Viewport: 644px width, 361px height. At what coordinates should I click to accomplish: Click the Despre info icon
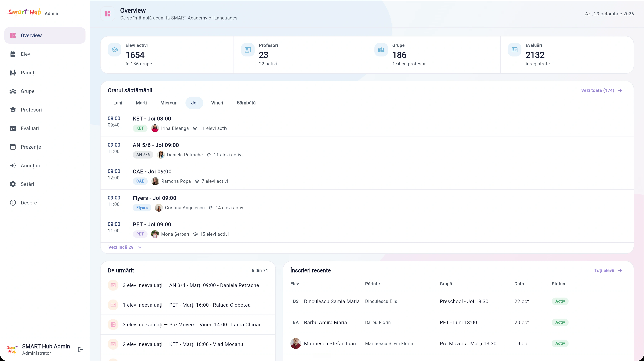coord(13,203)
